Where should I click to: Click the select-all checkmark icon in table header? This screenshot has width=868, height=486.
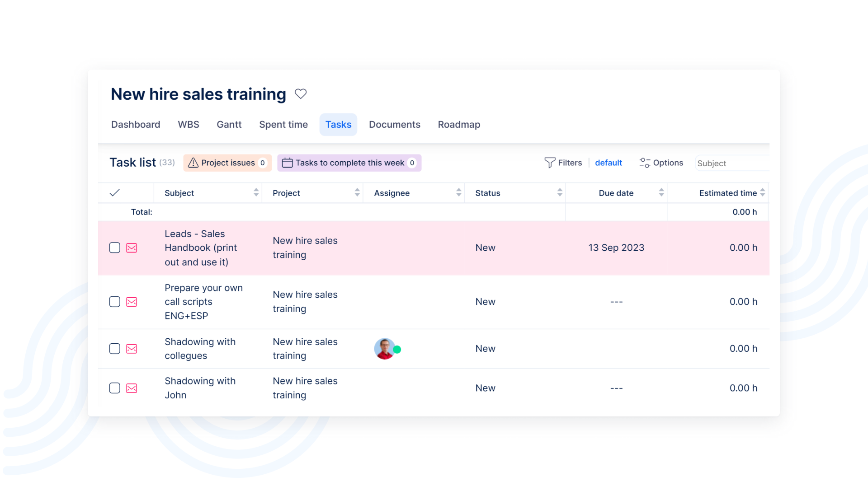pyautogui.click(x=115, y=193)
